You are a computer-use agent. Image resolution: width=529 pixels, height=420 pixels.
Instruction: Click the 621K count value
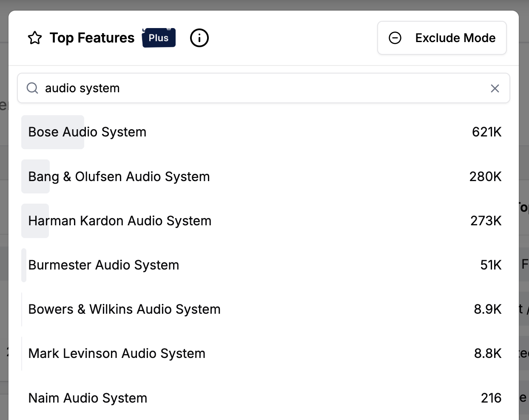[486, 132]
